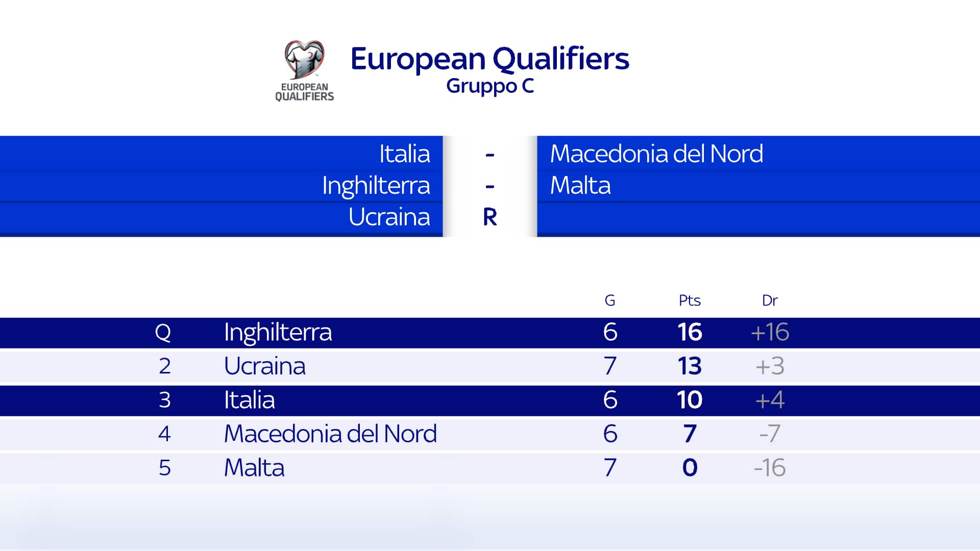Select Inghilterra row in the standings
Screen dimensions: 980x551
278,333
